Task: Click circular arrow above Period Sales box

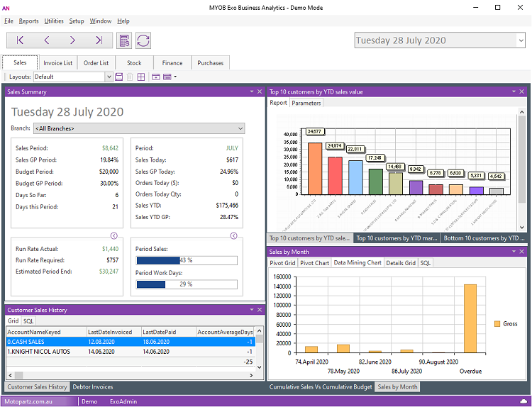Action: click(x=234, y=235)
